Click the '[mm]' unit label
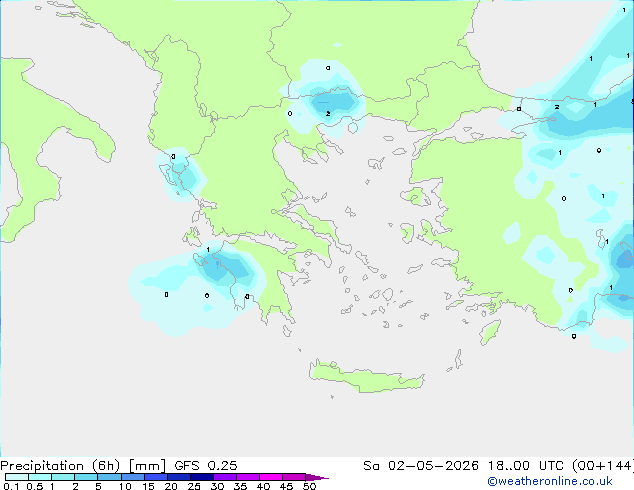The image size is (634, 490). point(147,466)
